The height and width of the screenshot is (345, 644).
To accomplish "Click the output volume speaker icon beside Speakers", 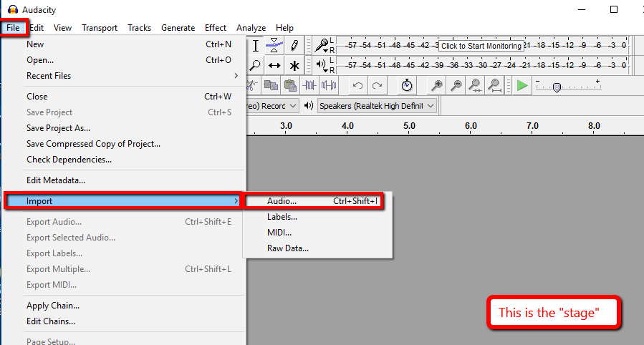I will 309,106.
